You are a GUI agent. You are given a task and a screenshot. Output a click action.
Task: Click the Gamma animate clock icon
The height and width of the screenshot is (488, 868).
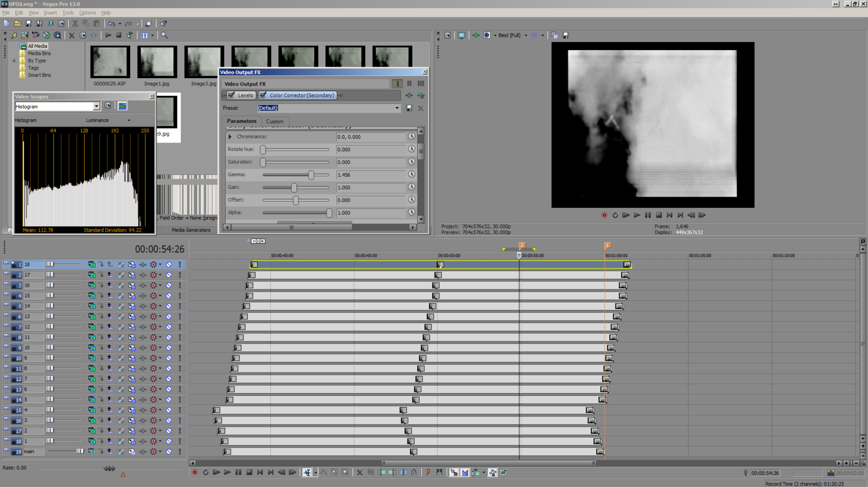pyautogui.click(x=412, y=175)
